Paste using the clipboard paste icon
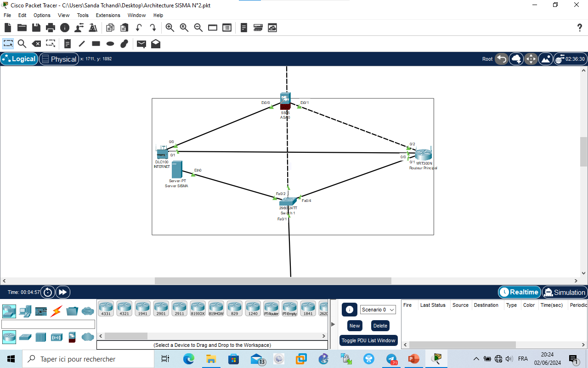 (x=124, y=28)
